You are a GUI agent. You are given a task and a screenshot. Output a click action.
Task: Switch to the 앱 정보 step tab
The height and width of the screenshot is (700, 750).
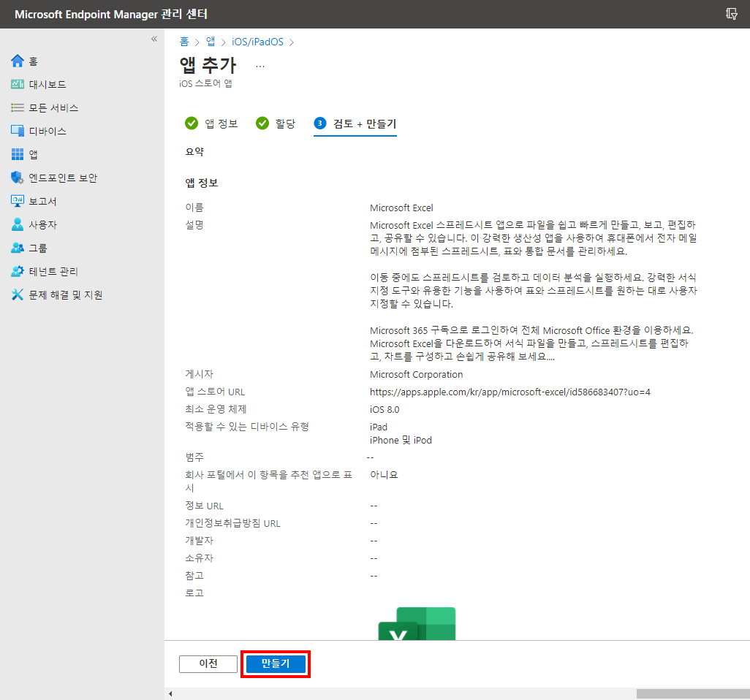point(211,123)
